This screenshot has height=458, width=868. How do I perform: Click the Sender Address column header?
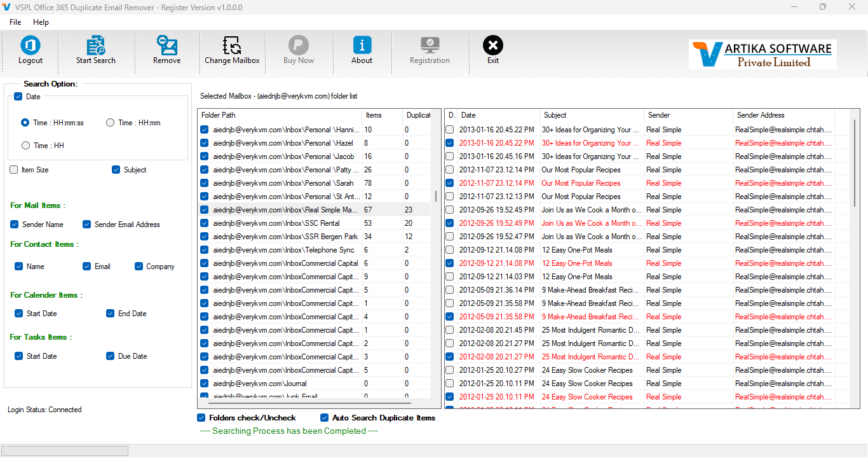[x=783, y=115]
